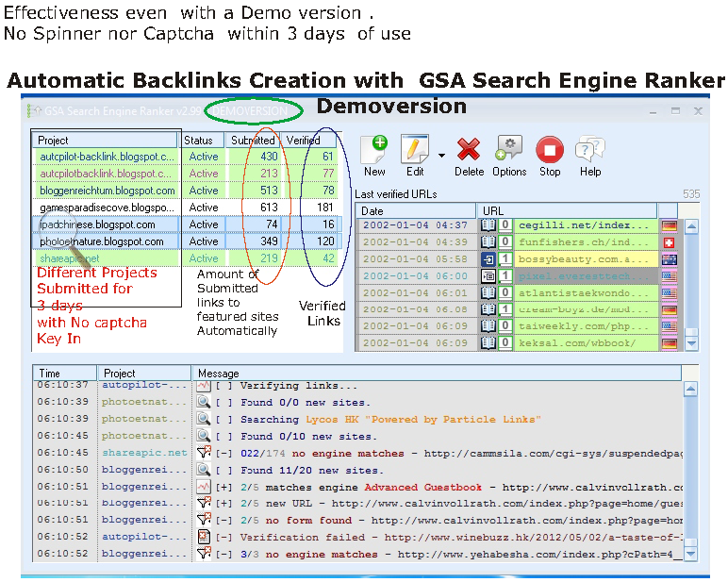Viewport: 728px width, 582px height.
Task: Click filter icon on 3/3 no engine matches row
Action: pos(204,553)
